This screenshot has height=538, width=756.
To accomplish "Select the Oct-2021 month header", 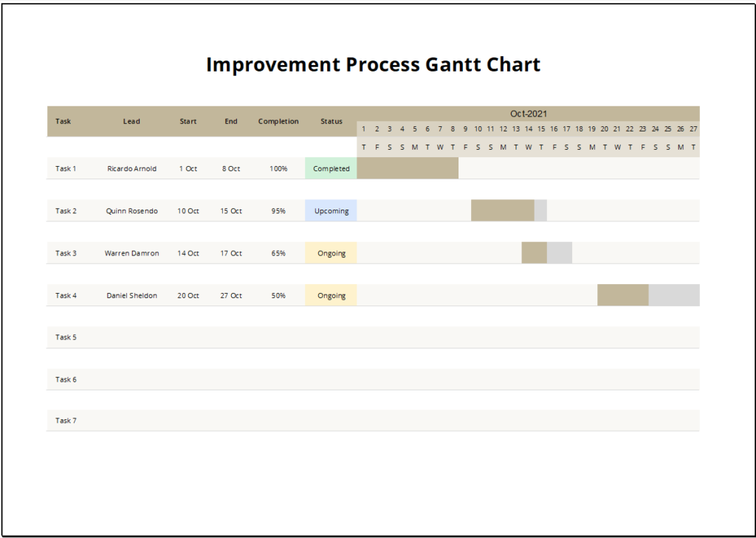I will pos(529,112).
